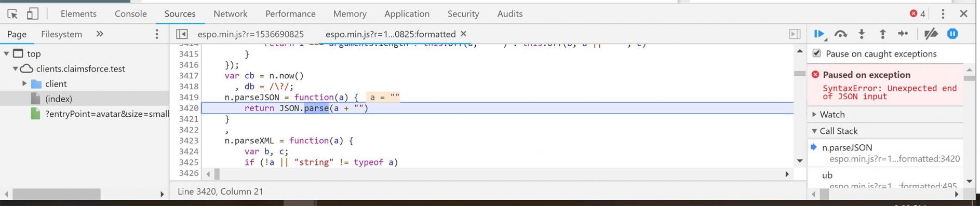Toggle the device toolbar icon

coord(33,13)
